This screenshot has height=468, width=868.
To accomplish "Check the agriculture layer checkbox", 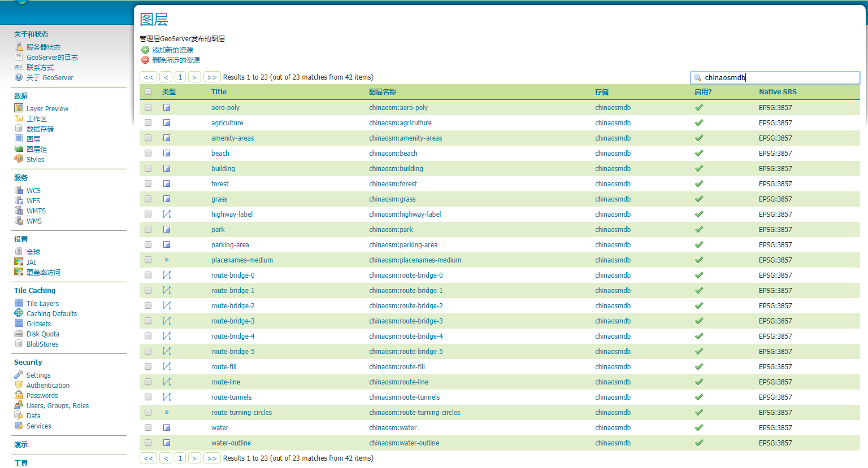I will tap(148, 123).
